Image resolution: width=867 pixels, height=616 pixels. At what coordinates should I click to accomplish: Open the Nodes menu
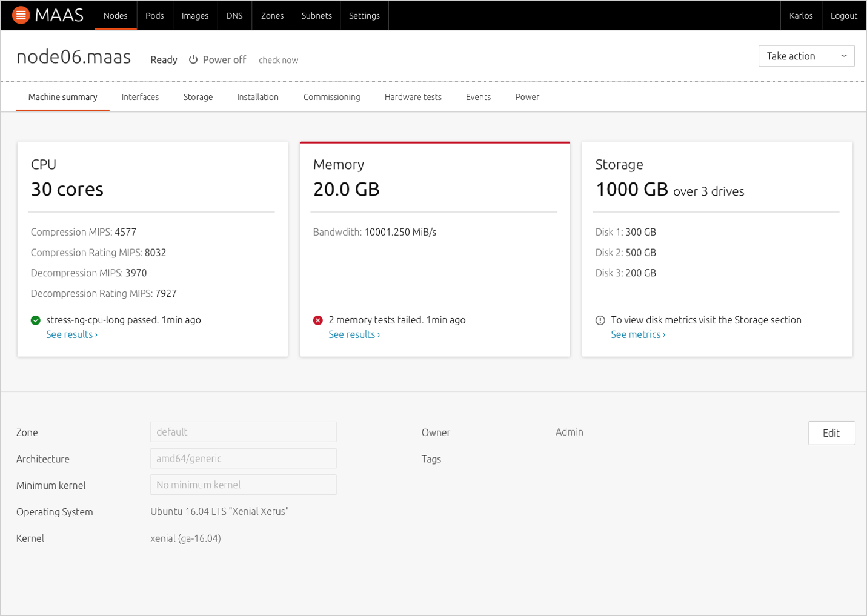pyautogui.click(x=115, y=16)
